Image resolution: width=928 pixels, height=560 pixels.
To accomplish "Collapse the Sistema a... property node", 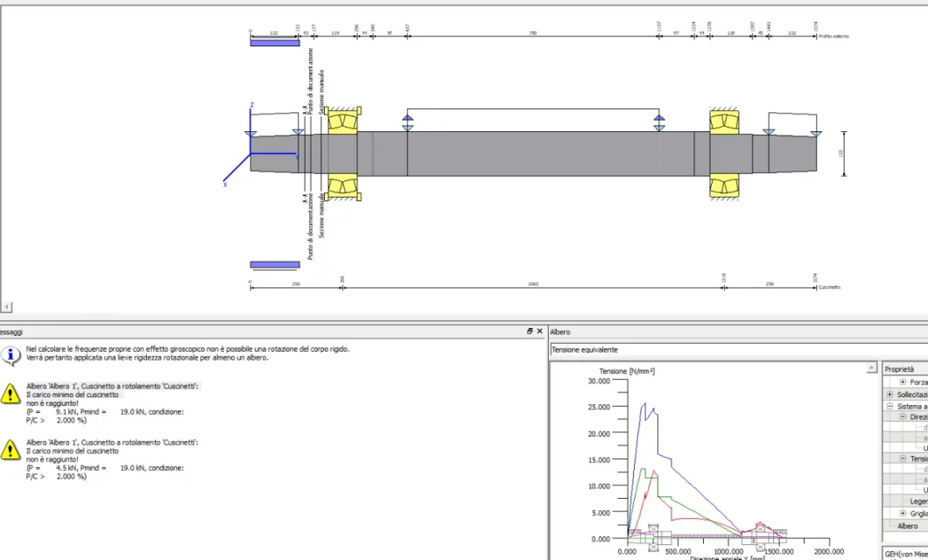I will [x=889, y=406].
